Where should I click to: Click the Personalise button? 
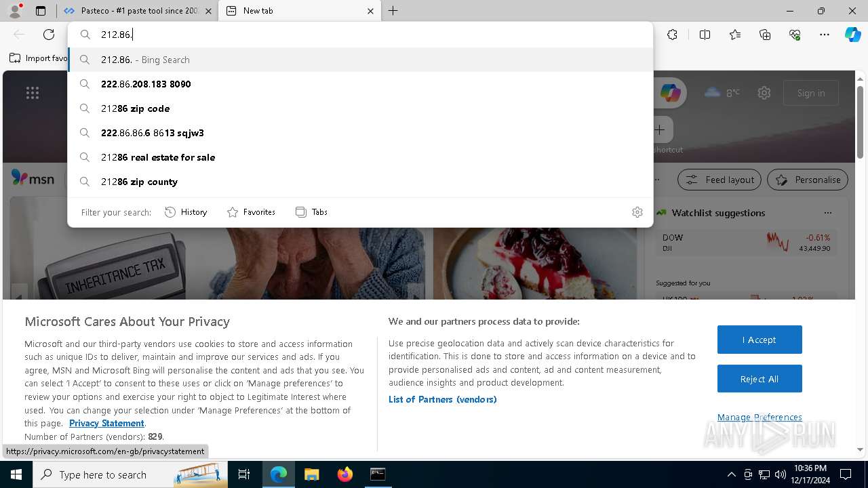[x=808, y=180]
